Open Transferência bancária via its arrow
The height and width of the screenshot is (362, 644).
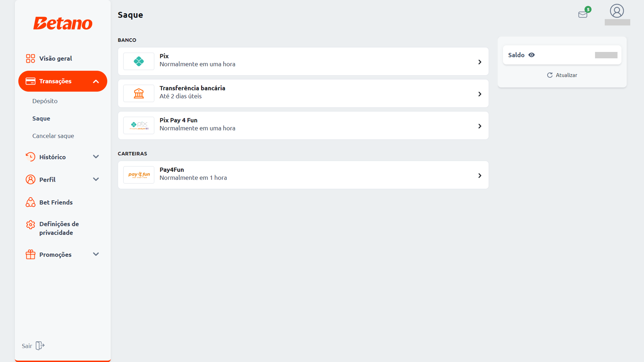click(x=480, y=94)
